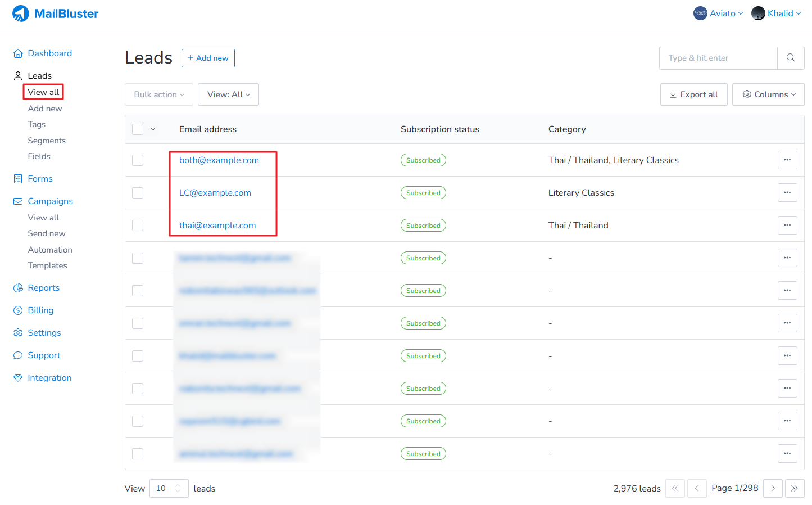Jump to last page double arrow

[794, 488]
